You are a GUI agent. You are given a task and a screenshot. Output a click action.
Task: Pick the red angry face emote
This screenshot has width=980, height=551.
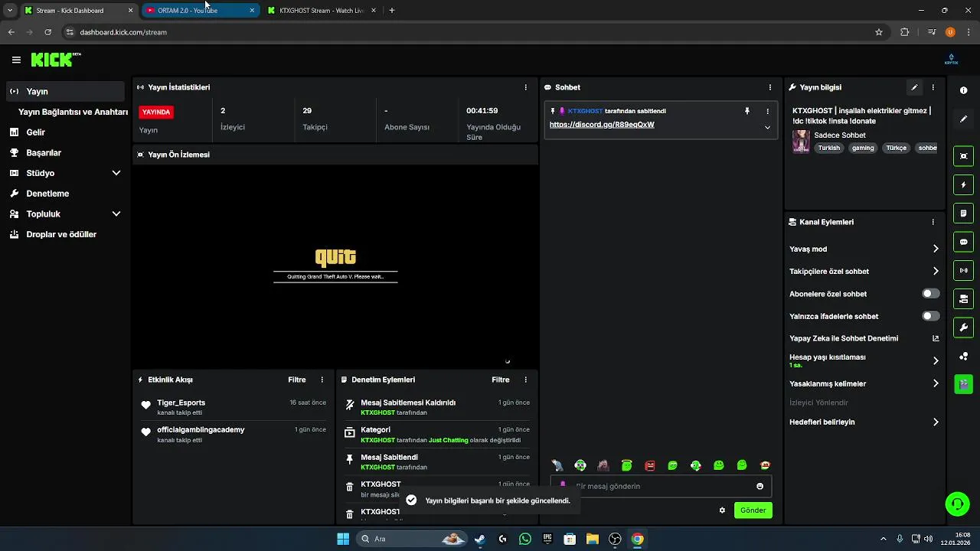[x=650, y=465]
